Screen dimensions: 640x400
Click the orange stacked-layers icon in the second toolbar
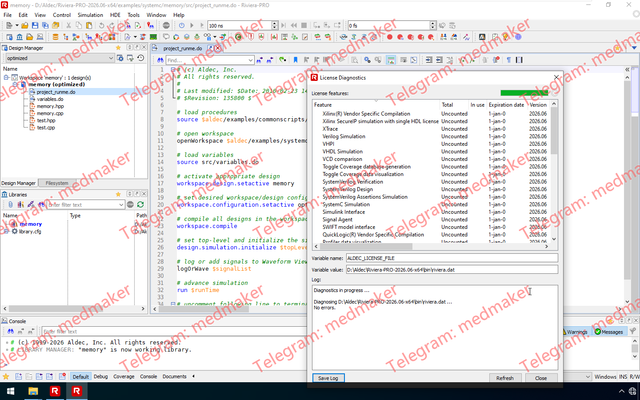click(56, 37)
